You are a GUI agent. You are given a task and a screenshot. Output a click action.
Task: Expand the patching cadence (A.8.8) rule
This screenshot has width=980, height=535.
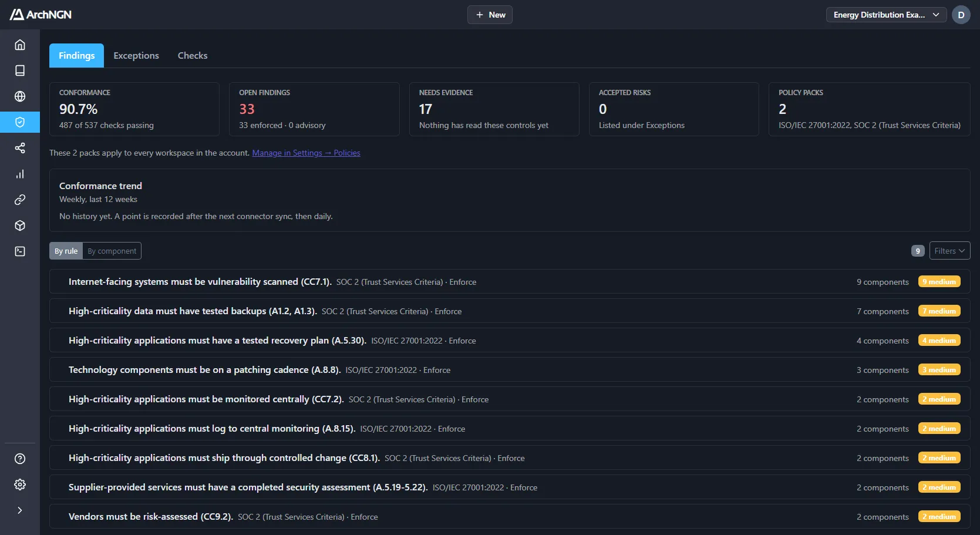(510, 370)
